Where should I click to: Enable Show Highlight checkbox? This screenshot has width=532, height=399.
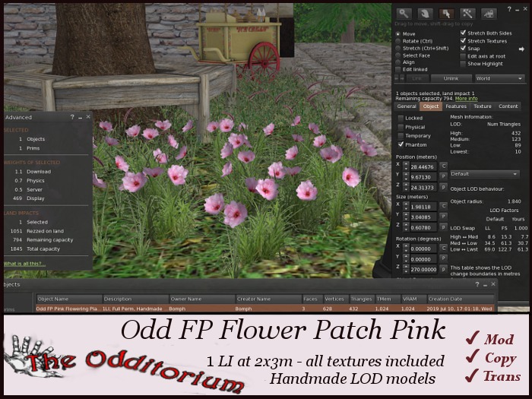463,64
